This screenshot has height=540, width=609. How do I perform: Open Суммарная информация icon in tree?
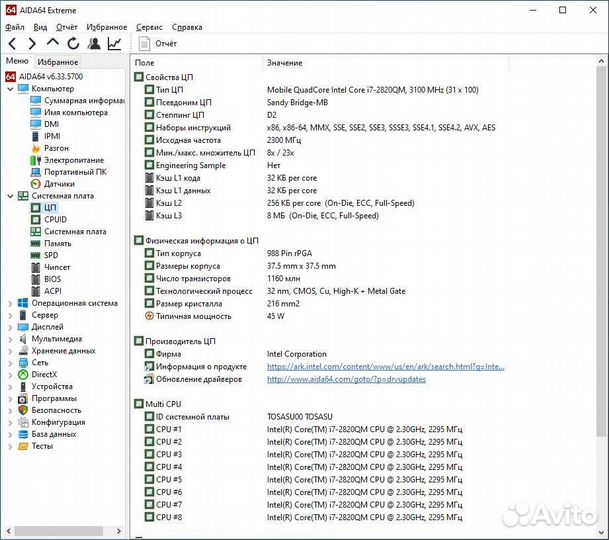tap(36, 101)
